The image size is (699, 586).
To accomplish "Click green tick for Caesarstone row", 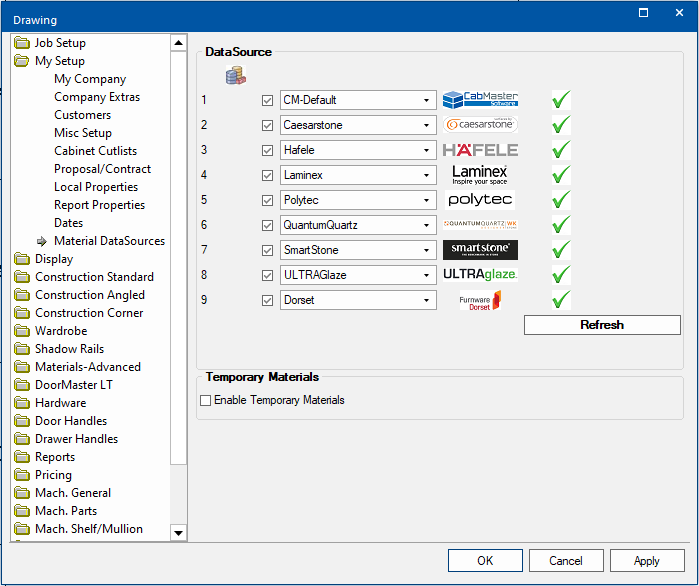I will tap(561, 125).
